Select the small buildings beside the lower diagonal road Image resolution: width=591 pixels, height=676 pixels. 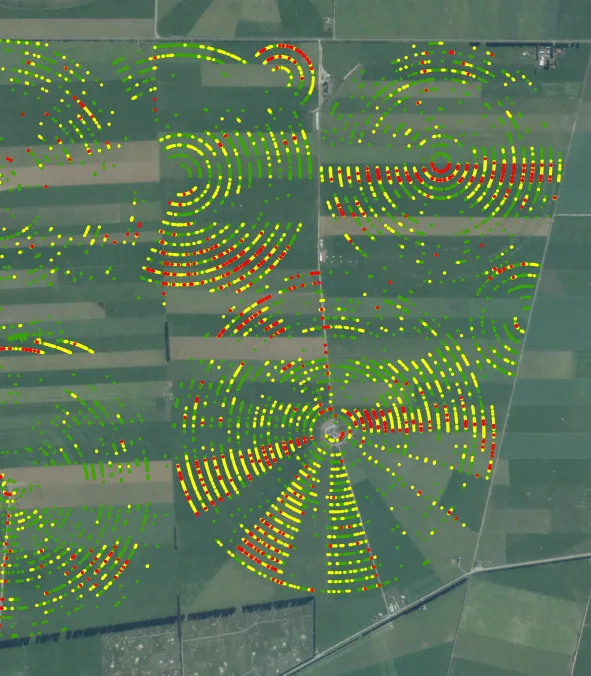[393, 608]
